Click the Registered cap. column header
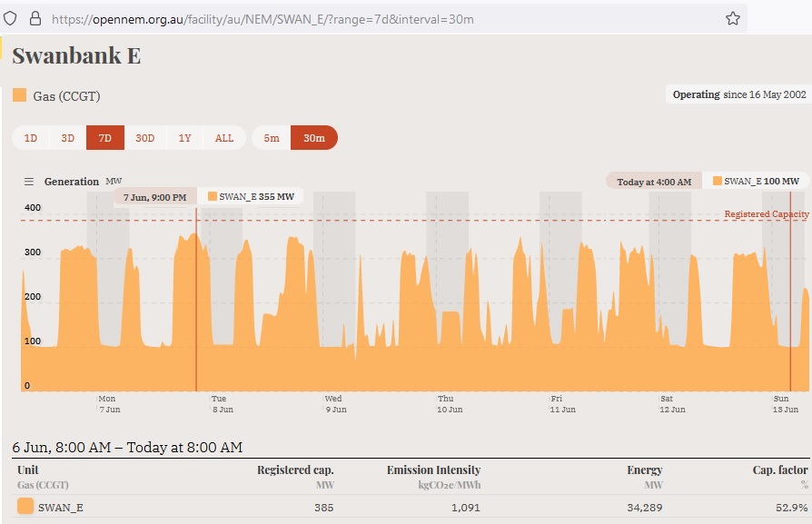Screen dimensions: 812x524 pyautogui.click(x=295, y=470)
